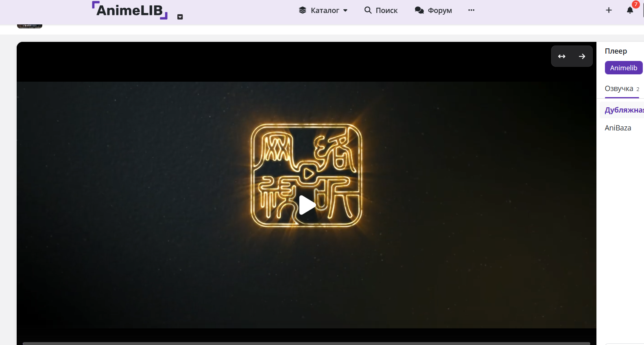The width and height of the screenshot is (644, 345).
Task: Expand the site switcher arrow beside AnimeLIB
Action: [x=180, y=17]
